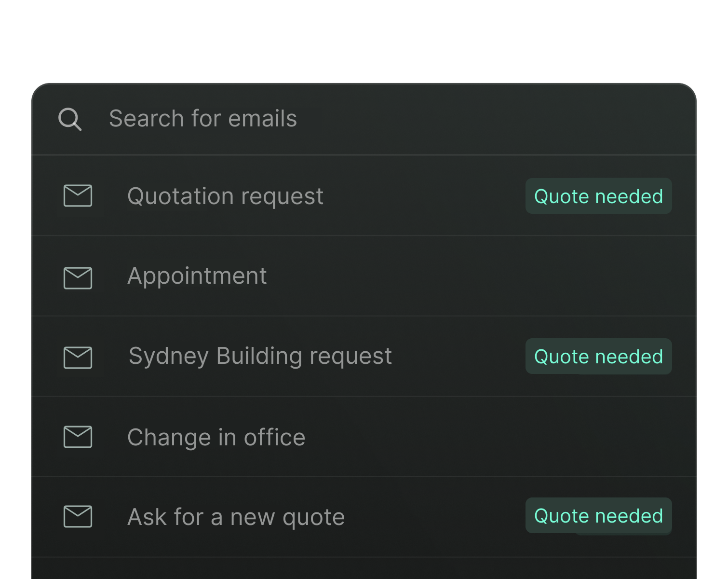Click the envelope icon beside Quotation request
This screenshot has height=579, width=728.
point(78,196)
